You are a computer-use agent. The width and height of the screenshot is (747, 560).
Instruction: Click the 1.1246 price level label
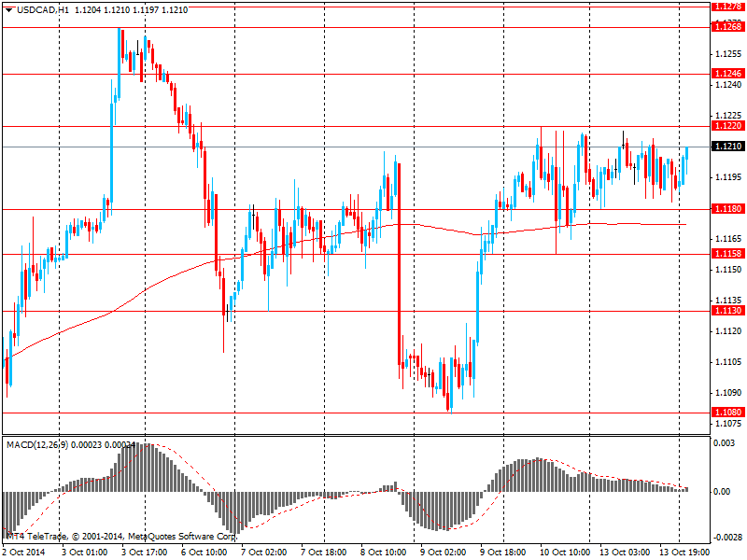[727, 74]
